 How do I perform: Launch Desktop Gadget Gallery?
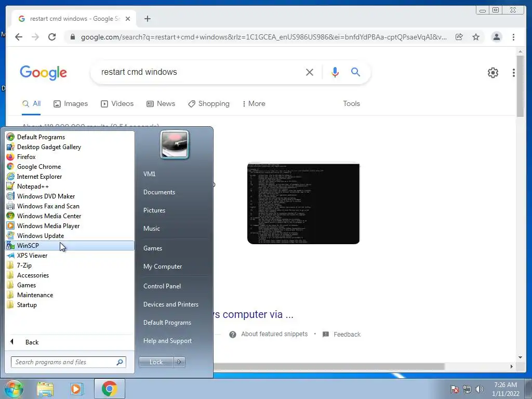tap(70, 147)
